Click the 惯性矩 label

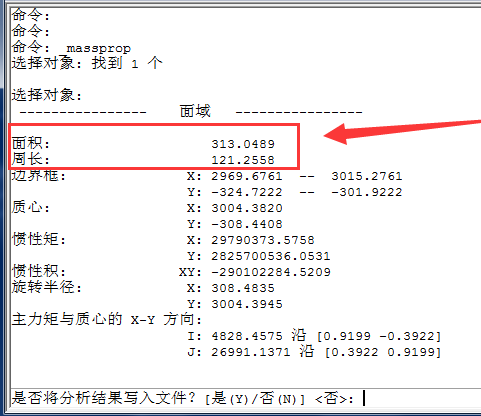pos(39,239)
